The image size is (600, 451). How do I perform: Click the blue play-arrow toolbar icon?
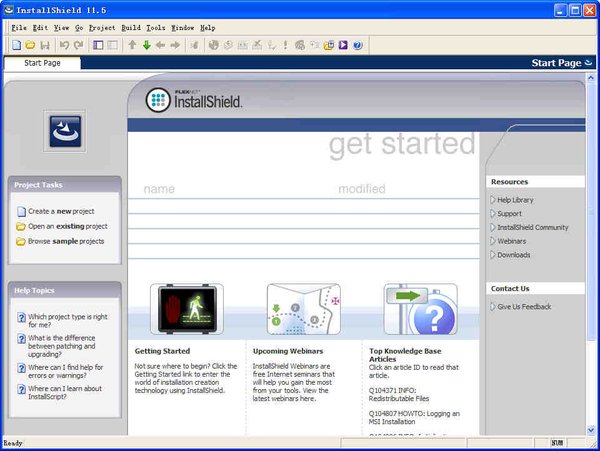(343, 45)
